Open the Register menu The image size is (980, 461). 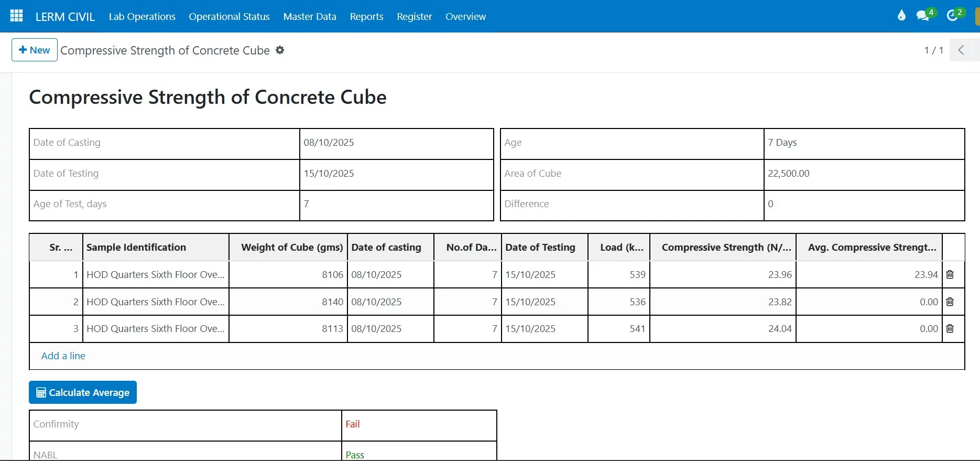click(414, 16)
